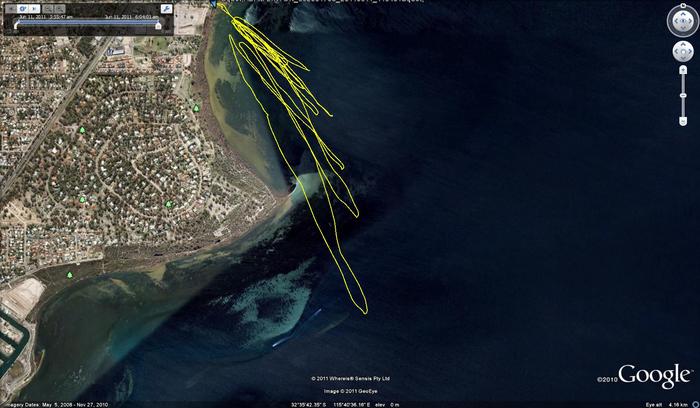Click the right end handle of the time slider
The image size is (700, 408).
tap(158, 25)
